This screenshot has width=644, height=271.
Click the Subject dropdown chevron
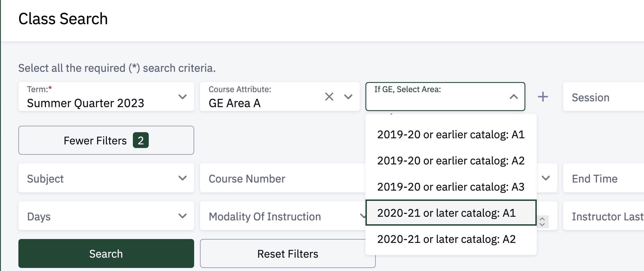point(182,178)
